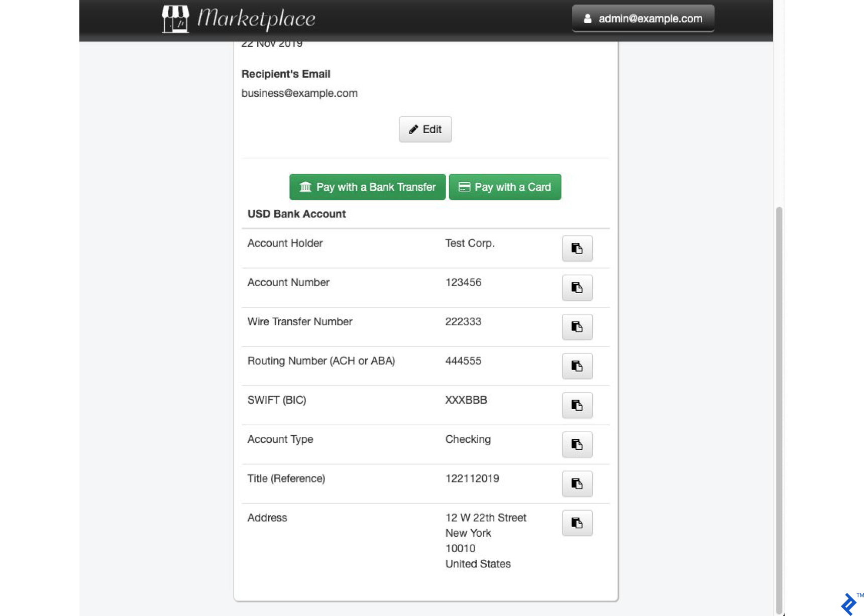Select Pay with a Bank Transfer
864x616 pixels.
[x=367, y=187]
